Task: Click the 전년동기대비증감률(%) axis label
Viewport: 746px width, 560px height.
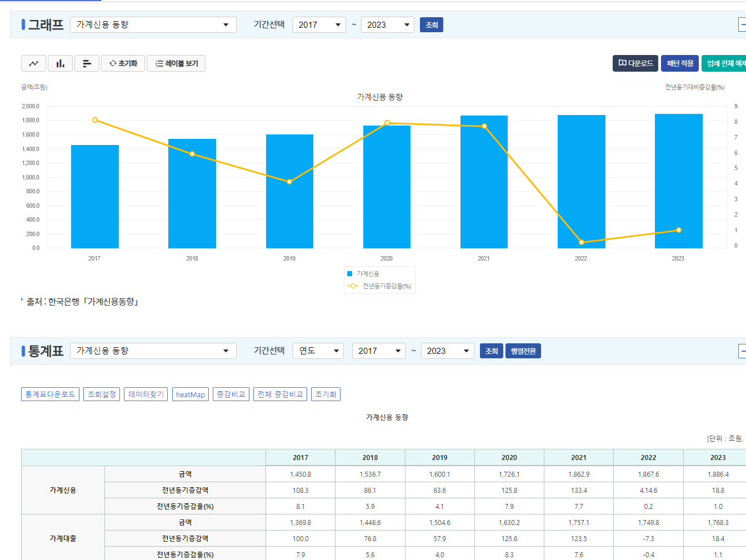Action: pos(695,87)
